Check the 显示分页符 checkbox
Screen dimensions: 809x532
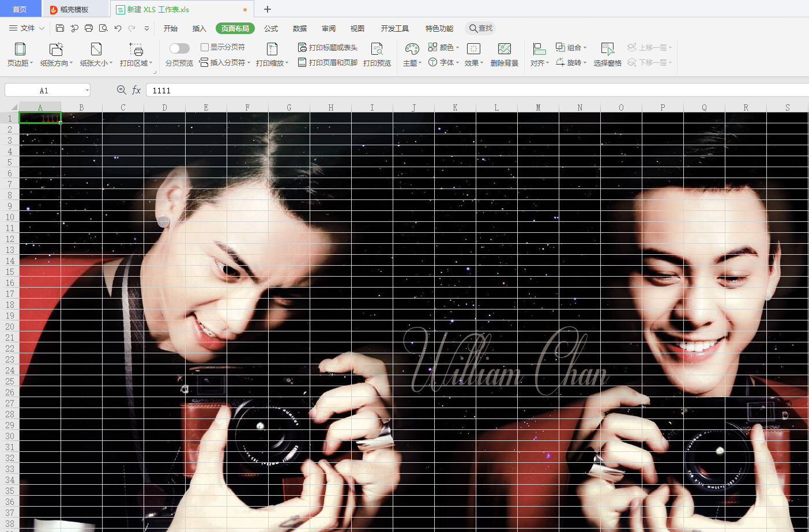[205, 47]
